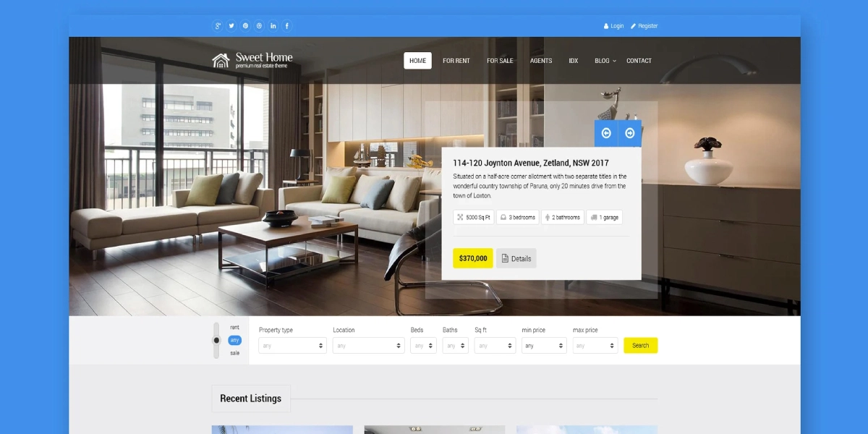Select the 'any' listing type option
Viewport: 868px width, 434px height.
(x=234, y=340)
